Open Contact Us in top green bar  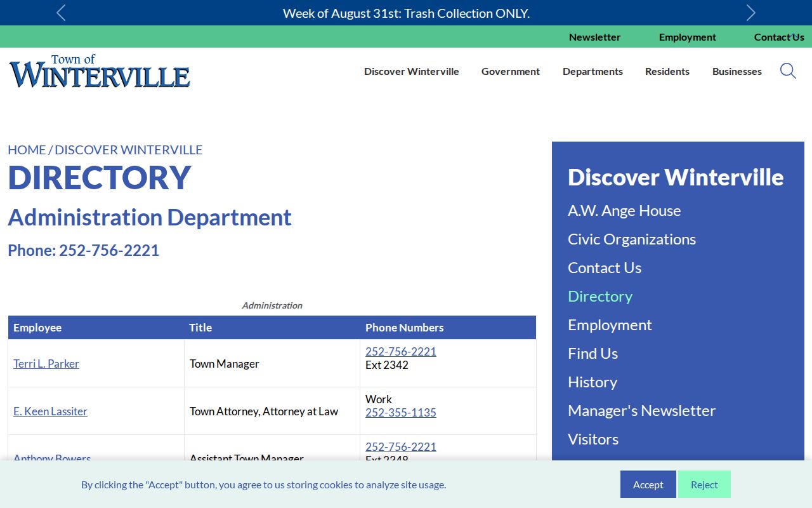point(779,37)
